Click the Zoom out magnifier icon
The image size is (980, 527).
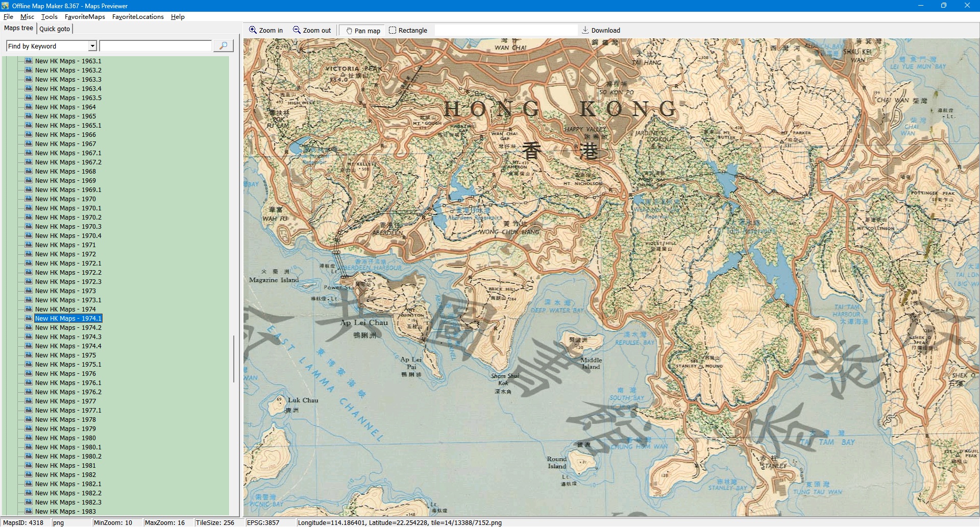click(297, 30)
